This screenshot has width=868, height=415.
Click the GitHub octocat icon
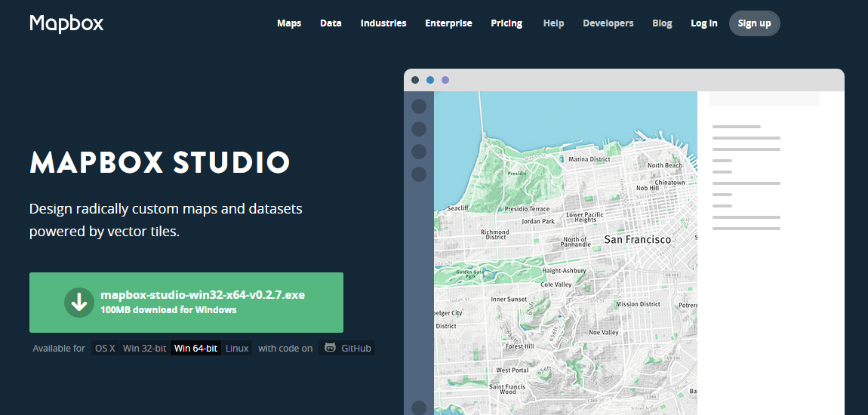330,348
